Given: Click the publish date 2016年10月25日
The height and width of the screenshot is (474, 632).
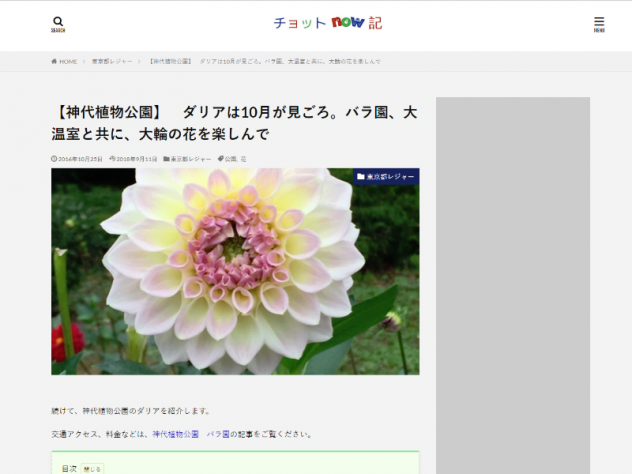Looking at the screenshot, I should 80,159.
